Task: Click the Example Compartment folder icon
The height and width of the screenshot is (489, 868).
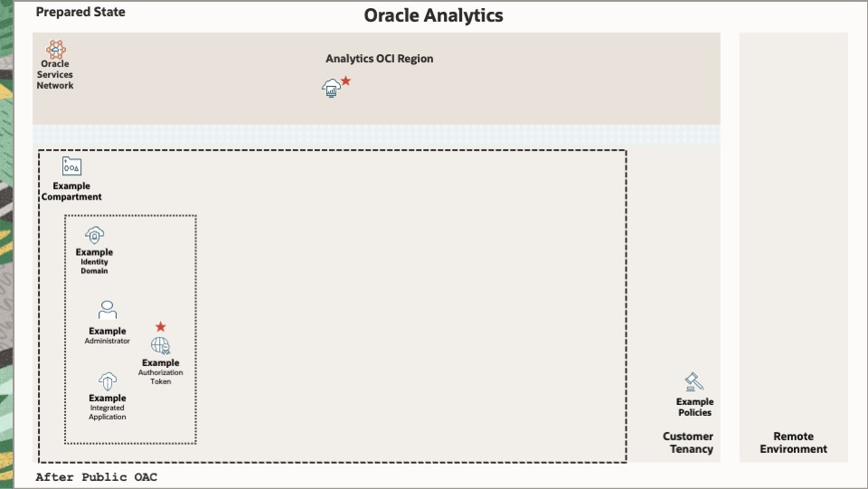Action: (71, 166)
